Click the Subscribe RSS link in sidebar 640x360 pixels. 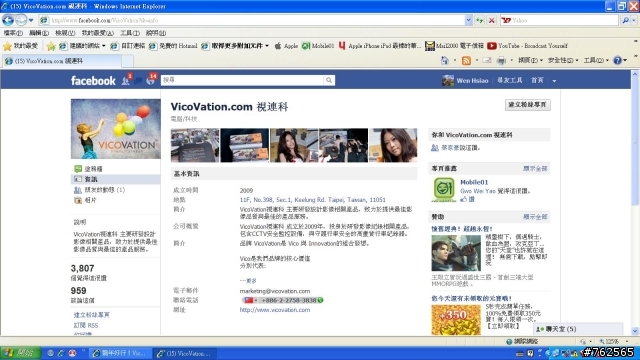coord(86,325)
